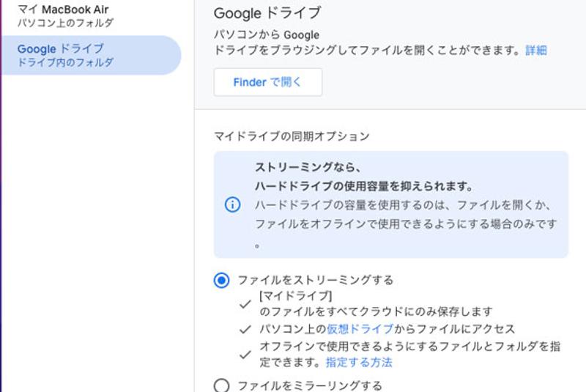Click ドライブ内のフォルダ subtitle in sidebar

[65, 62]
